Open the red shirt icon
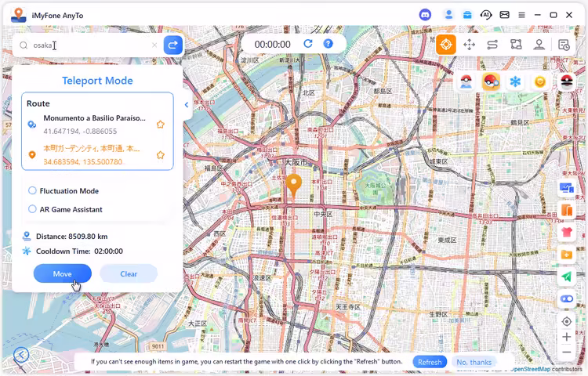The width and height of the screenshot is (588, 376). 567,232
